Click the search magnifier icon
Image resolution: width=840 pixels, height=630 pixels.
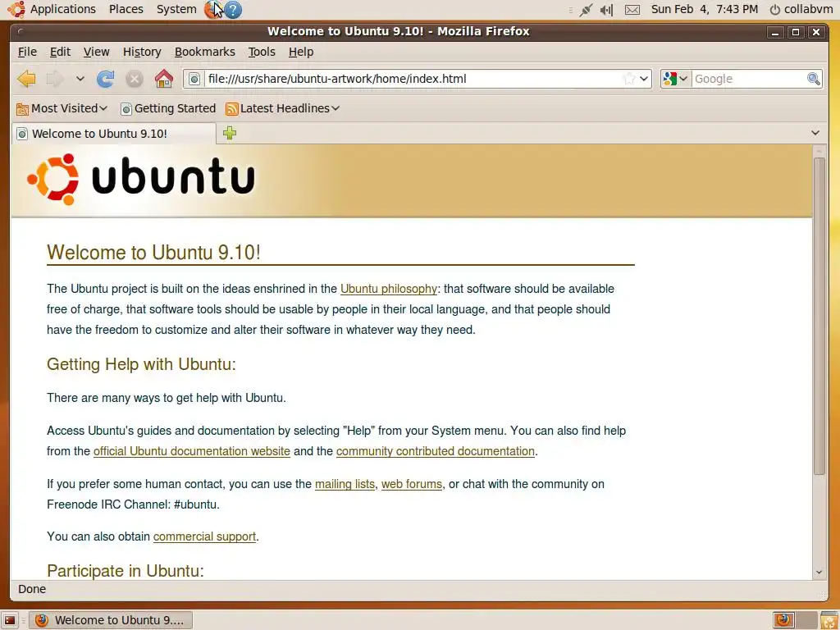point(814,79)
